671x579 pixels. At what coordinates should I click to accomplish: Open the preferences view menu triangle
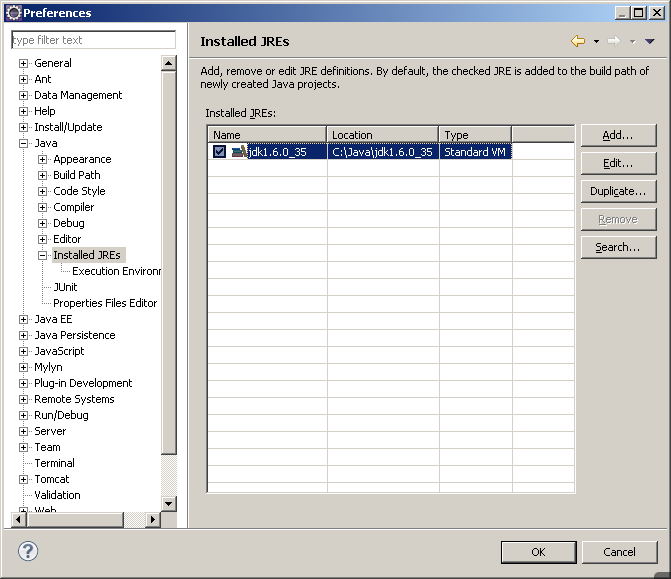[x=650, y=42]
